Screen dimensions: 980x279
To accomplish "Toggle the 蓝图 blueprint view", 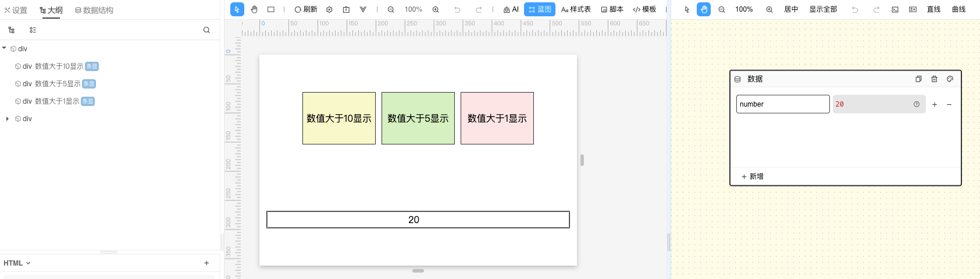I will click(x=540, y=9).
